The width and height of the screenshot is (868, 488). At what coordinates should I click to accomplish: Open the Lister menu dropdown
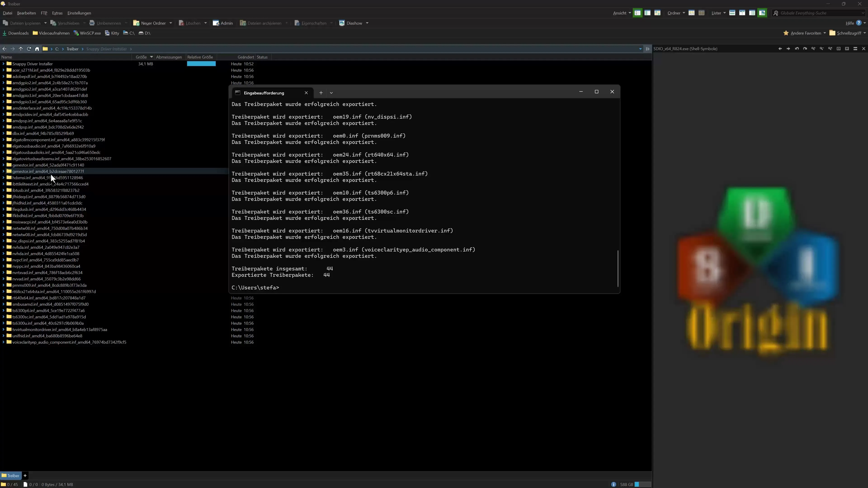724,13
